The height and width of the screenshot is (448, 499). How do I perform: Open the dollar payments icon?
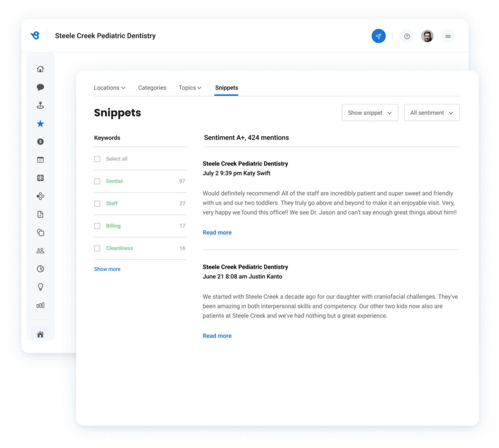click(40, 142)
